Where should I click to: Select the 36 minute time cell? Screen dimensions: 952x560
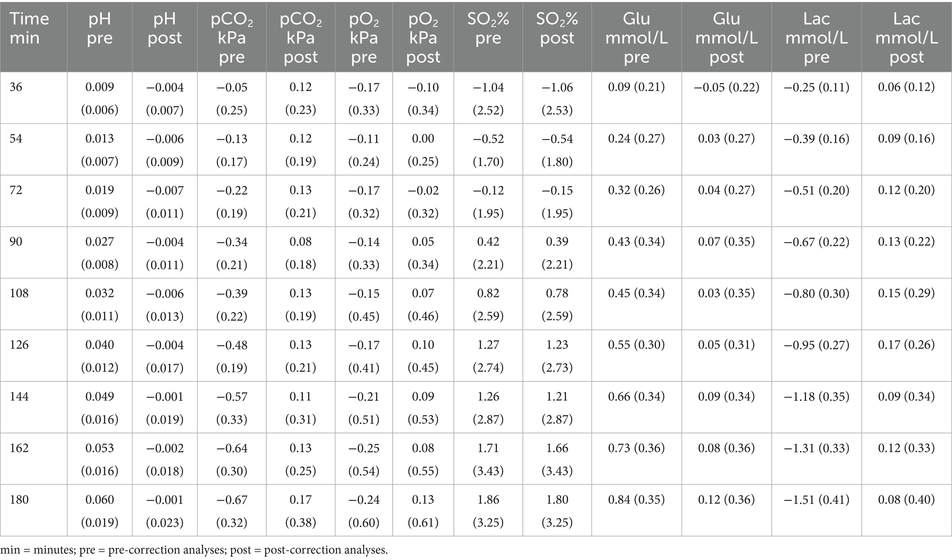pos(16,87)
